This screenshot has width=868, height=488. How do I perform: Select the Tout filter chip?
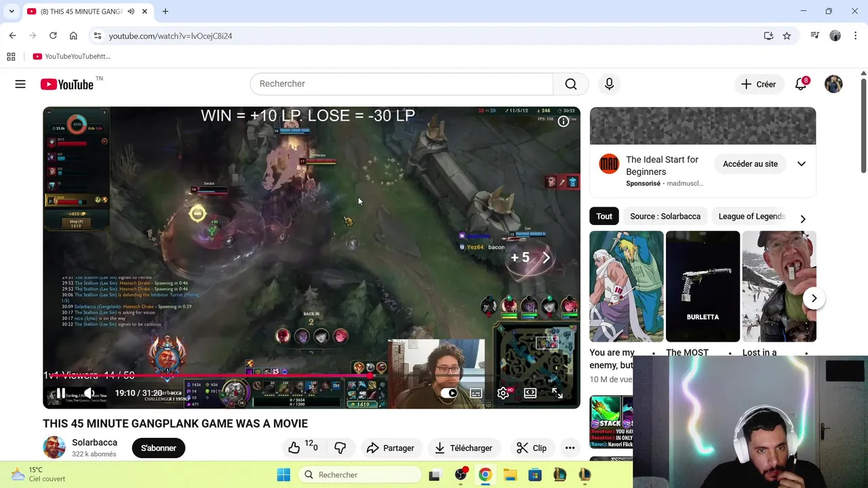[x=604, y=216]
